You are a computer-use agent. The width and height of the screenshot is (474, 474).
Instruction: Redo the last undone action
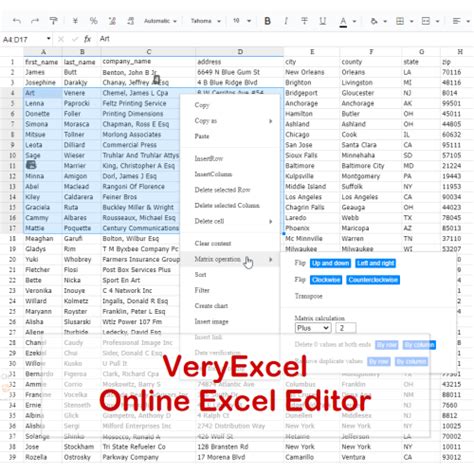(35, 21)
